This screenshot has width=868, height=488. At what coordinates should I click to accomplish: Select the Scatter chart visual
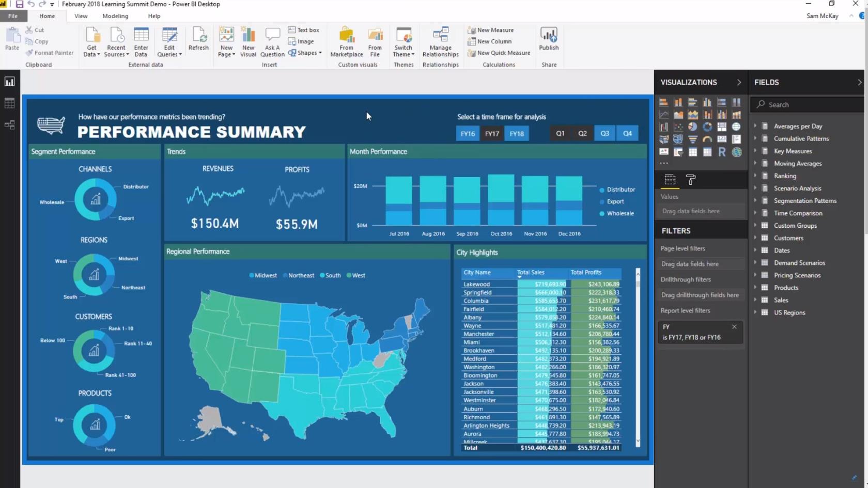coord(678,127)
